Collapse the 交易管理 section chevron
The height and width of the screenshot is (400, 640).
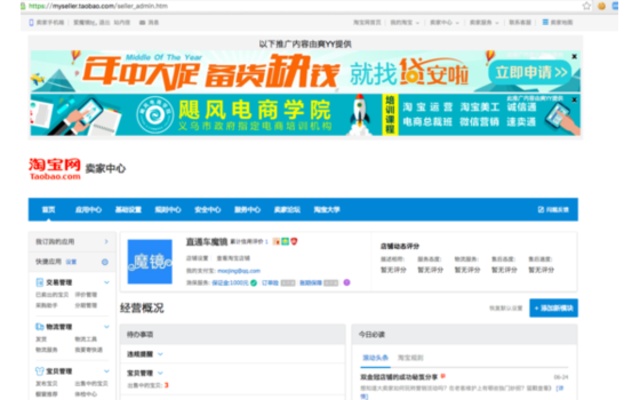[107, 282]
